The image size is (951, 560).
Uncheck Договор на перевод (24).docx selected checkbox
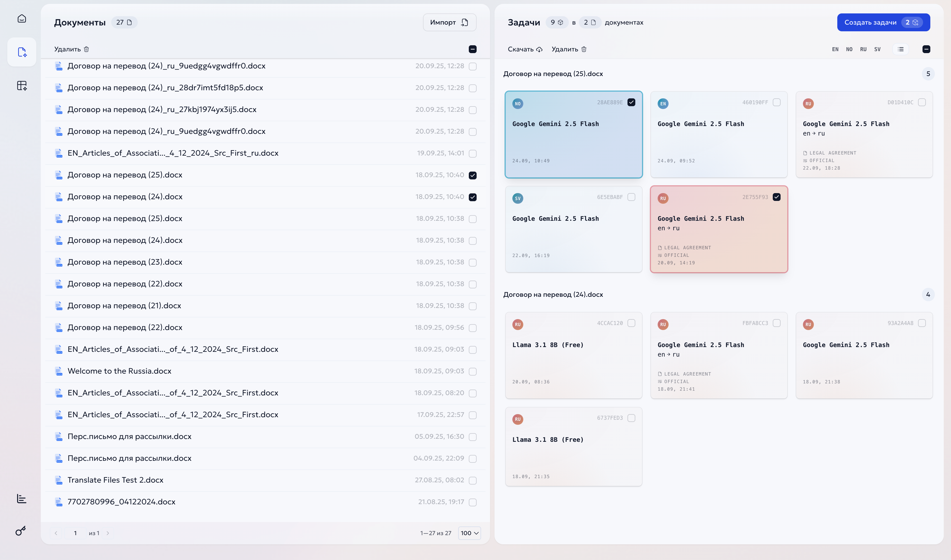click(472, 197)
